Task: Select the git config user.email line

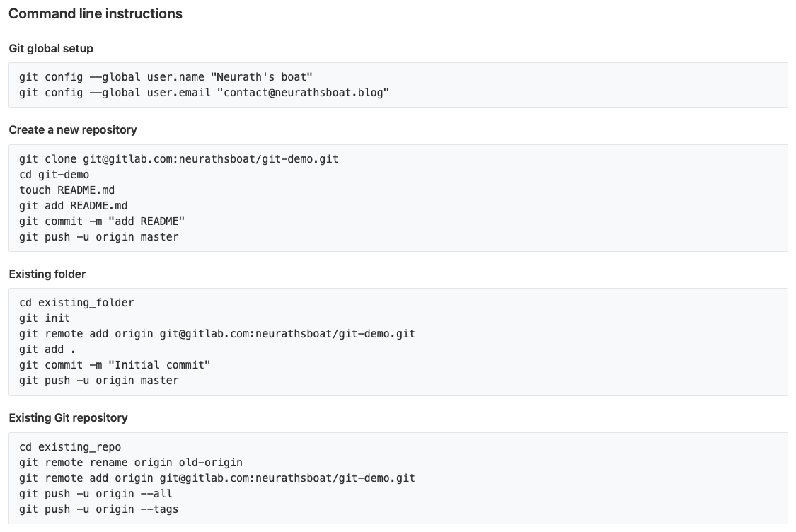Action: [x=204, y=93]
